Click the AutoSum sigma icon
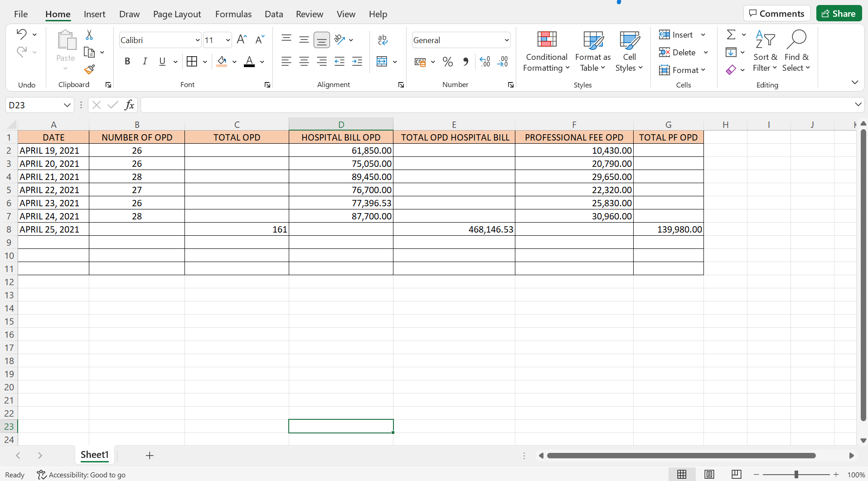This screenshot has height=481, width=868. pos(731,34)
